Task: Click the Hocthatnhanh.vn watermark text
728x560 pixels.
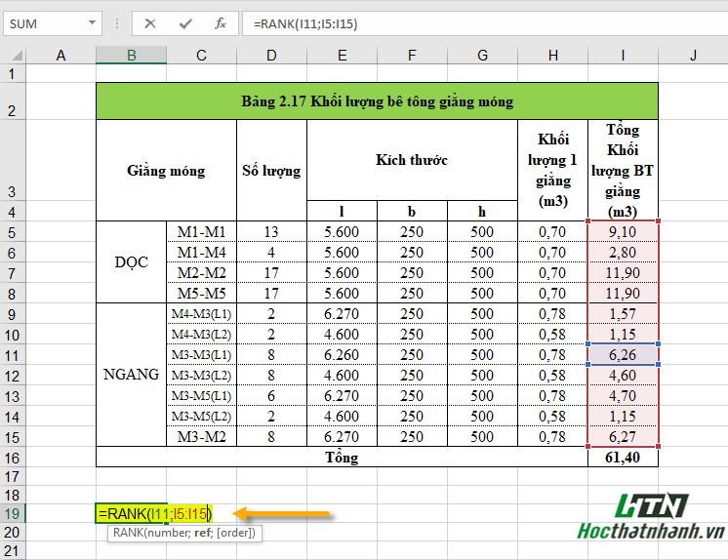Action: click(x=651, y=534)
